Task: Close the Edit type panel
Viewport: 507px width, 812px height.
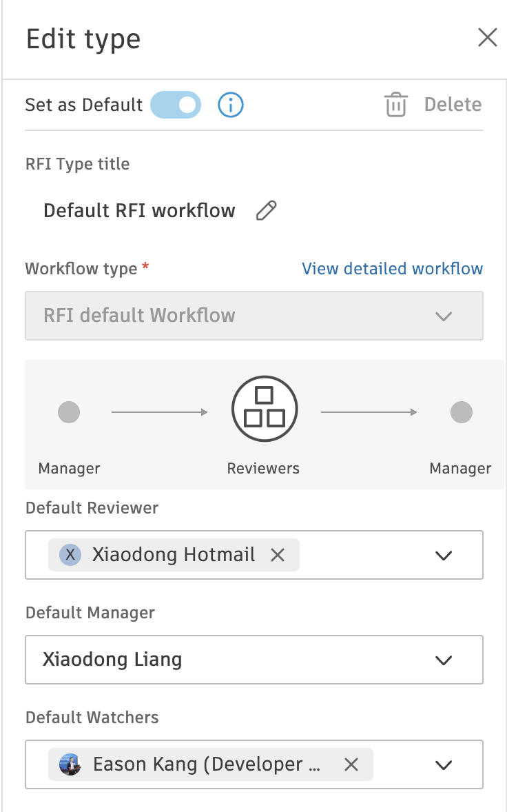Action: click(487, 38)
